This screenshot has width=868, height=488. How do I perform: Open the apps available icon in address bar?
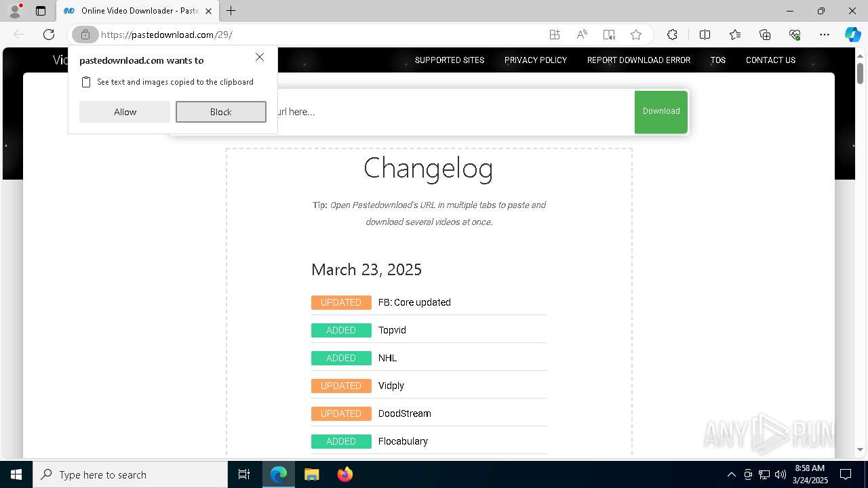(x=555, y=35)
